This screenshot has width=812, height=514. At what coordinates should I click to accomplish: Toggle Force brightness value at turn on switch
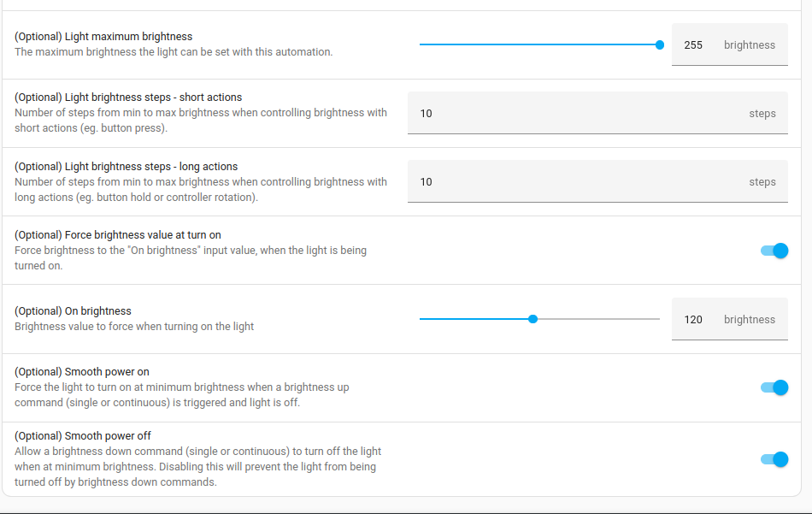pyautogui.click(x=774, y=251)
